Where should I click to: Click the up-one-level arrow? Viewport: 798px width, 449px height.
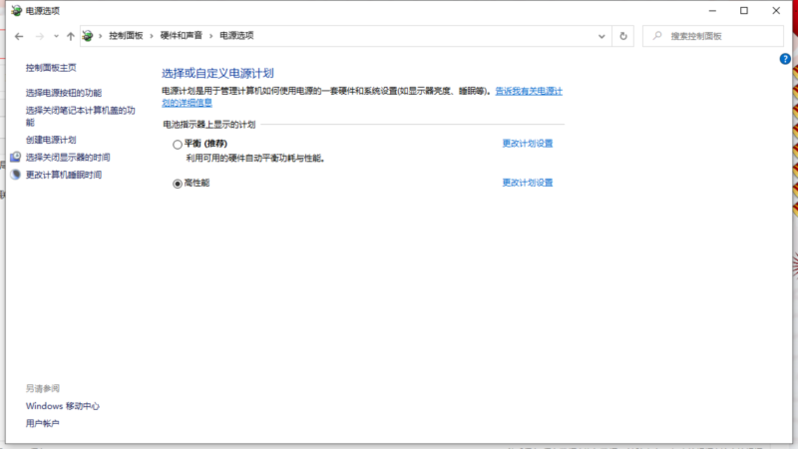pyautogui.click(x=70, y=36)
